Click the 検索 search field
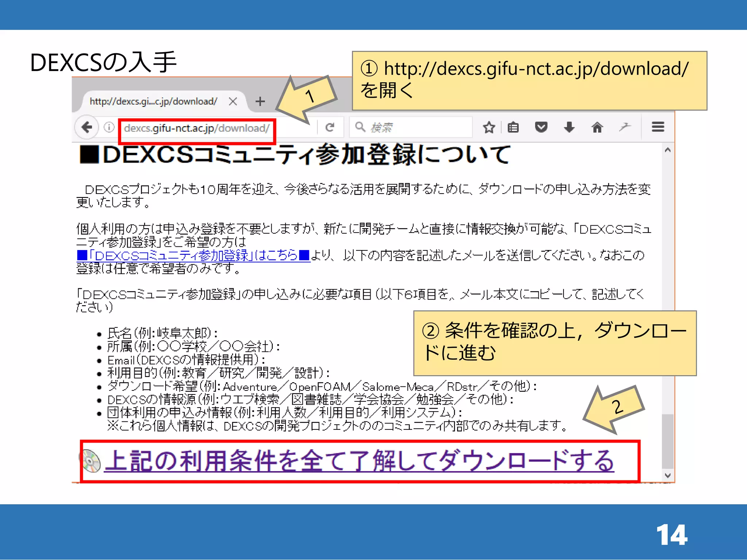The width and height of the screenshot is (747, 560). point(411,127)
